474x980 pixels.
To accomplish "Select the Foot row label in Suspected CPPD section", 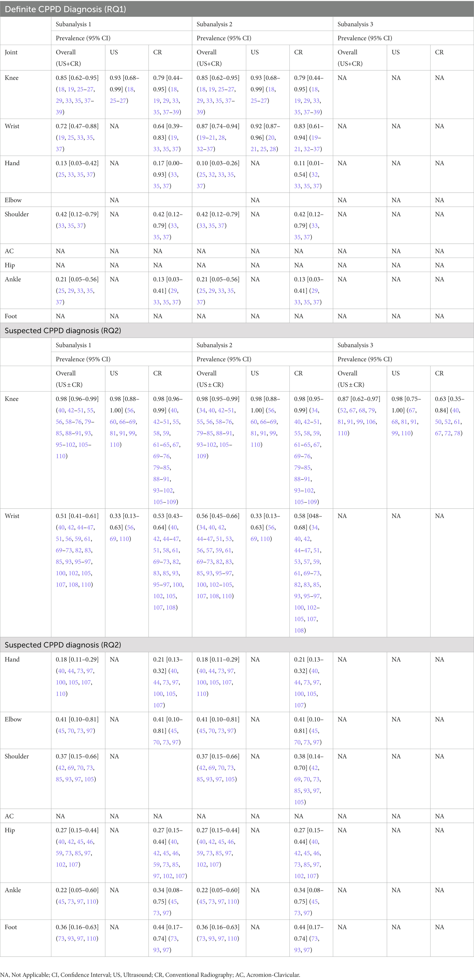I will [11, 927].
